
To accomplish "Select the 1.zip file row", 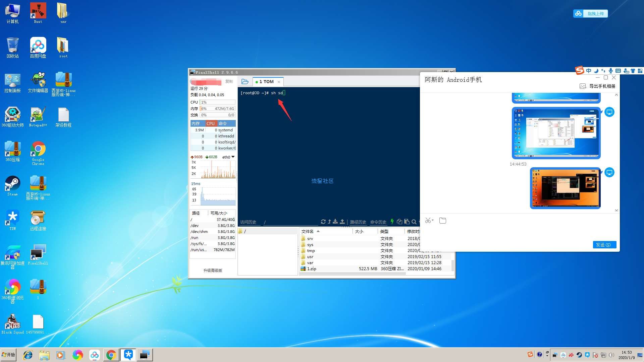I will (x=376, y=269).
